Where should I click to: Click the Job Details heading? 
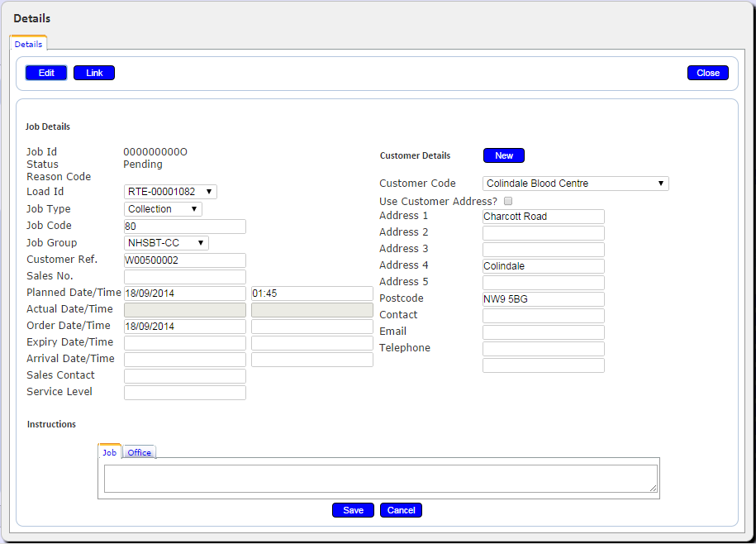tap(48, 126)
